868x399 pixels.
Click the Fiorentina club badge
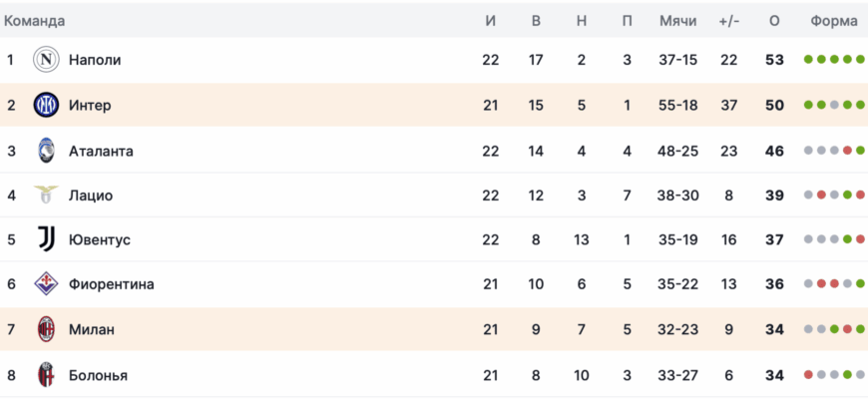click(x=46, y=284)
